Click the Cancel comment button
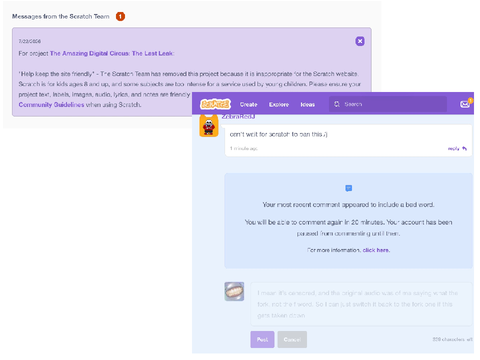 pos(292,339)
